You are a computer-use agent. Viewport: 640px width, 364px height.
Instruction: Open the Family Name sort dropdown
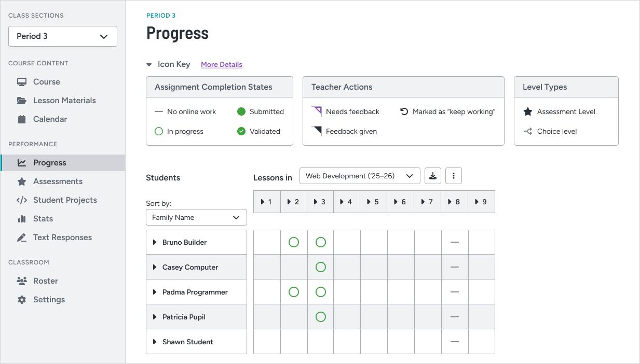[x=196, y=217]
